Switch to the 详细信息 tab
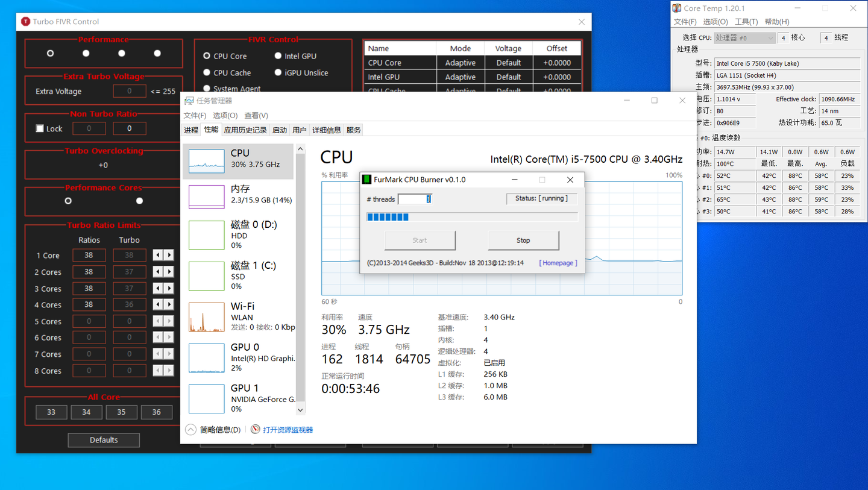 327,130
